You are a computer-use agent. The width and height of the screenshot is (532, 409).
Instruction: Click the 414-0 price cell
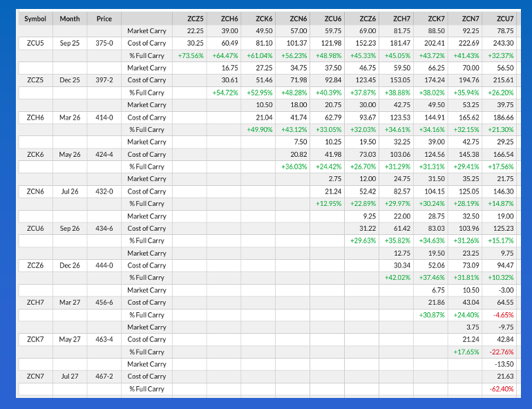(104, 117)
